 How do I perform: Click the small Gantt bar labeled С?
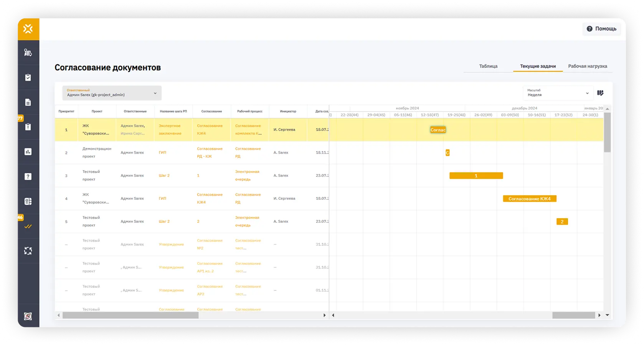coord(447,153)
